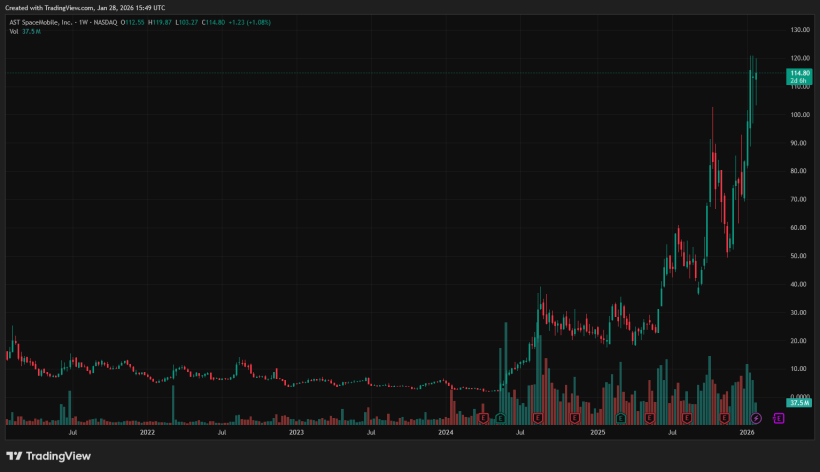Click the green 114.80 current price label
820x472 pixels.
coord(798,74)
